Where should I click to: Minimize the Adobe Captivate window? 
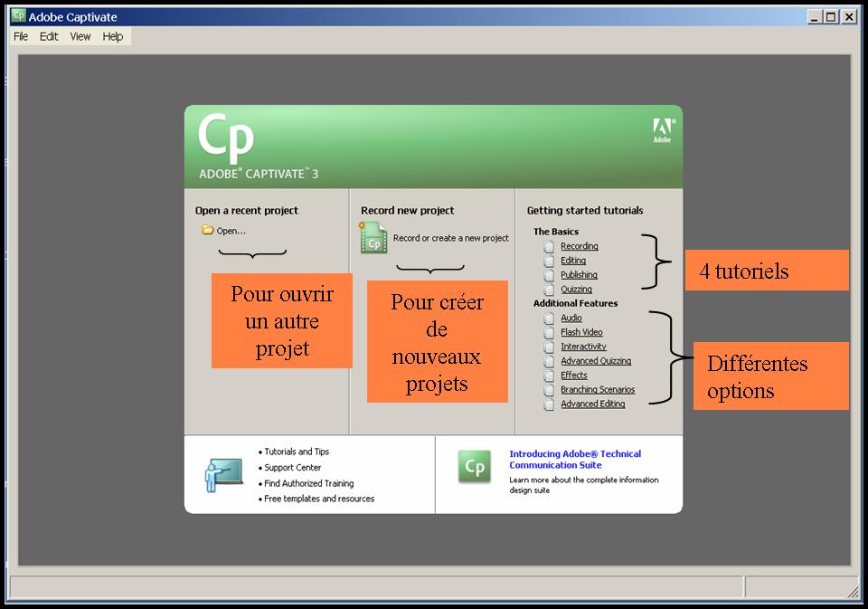814,16
